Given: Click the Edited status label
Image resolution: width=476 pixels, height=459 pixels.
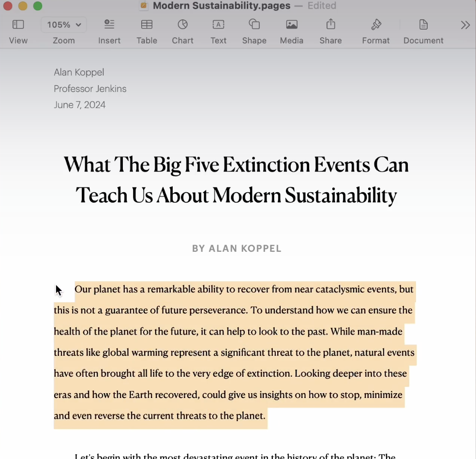Looking at the screenshot, I should [322, 5].
